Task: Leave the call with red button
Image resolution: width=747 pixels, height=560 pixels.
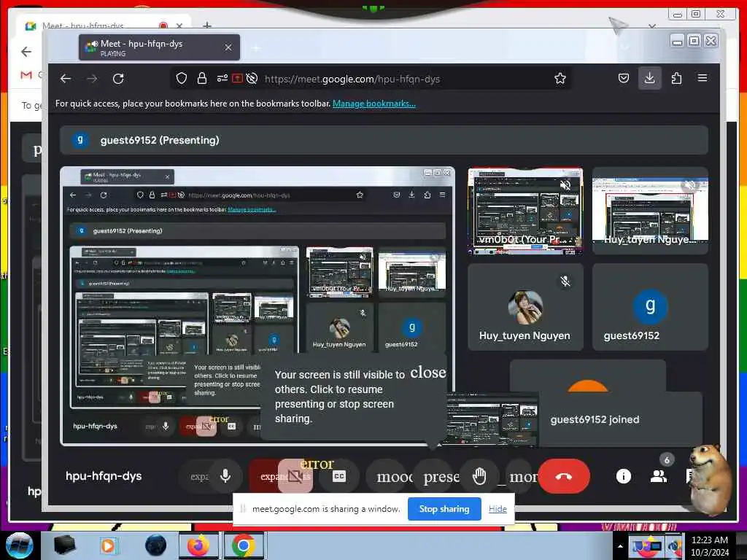Action: tap(564, 475)
